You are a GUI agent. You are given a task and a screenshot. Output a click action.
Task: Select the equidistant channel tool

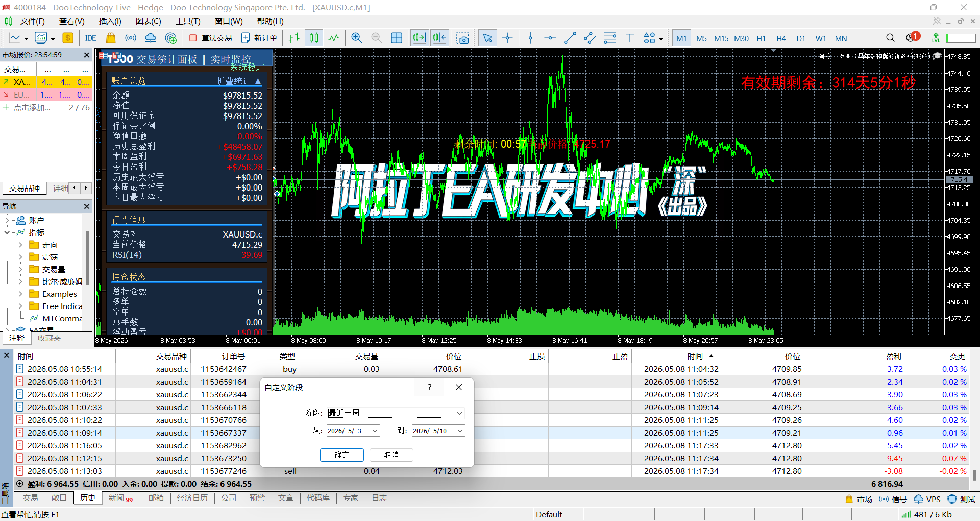590,38
